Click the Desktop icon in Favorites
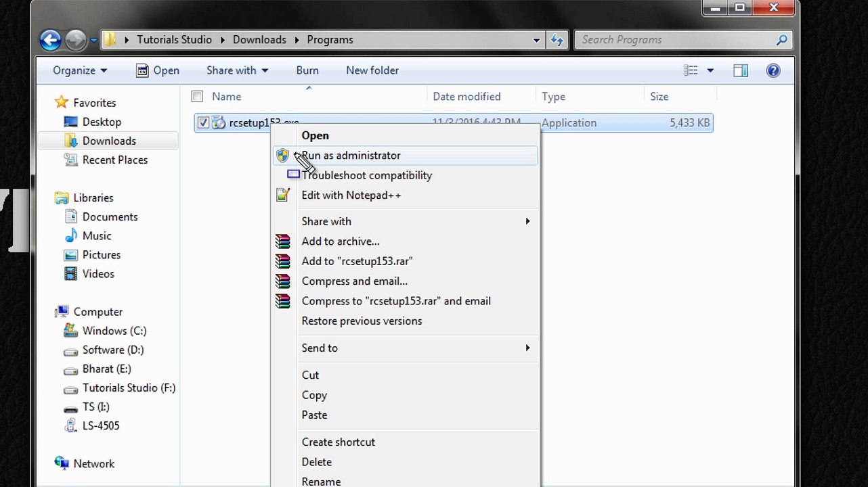868x487 pixels. pyautogui.click(x=70, y=122)
